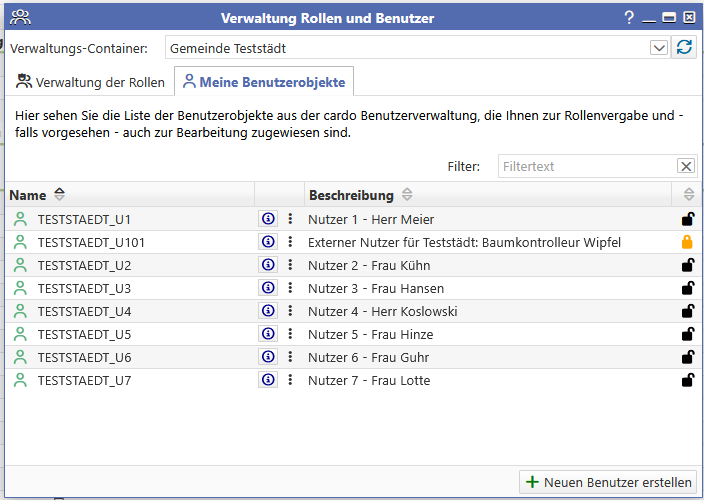Viewport: 704px width, 500px height.
Task: Open the help question mark icon
Action: [629, 18]
